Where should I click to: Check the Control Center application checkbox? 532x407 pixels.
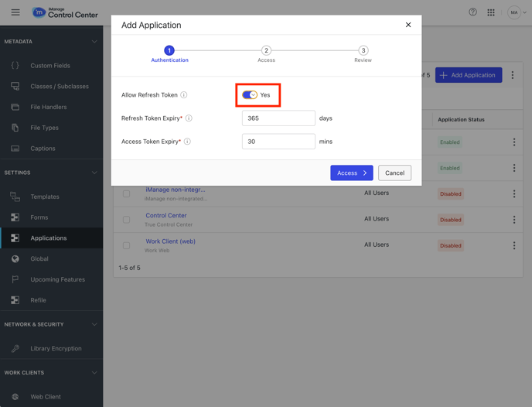click(126, 220)
